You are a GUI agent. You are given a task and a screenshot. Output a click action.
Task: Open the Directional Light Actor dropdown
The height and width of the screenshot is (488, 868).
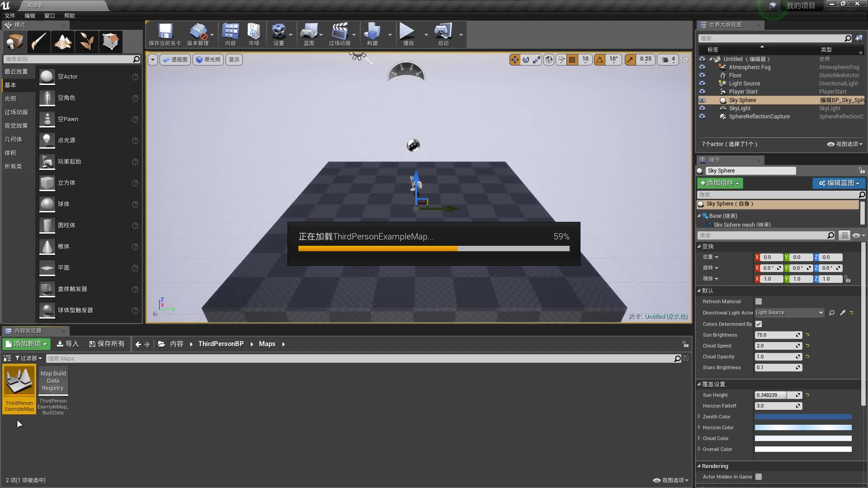pyautogui.click(x=789, y=313)
